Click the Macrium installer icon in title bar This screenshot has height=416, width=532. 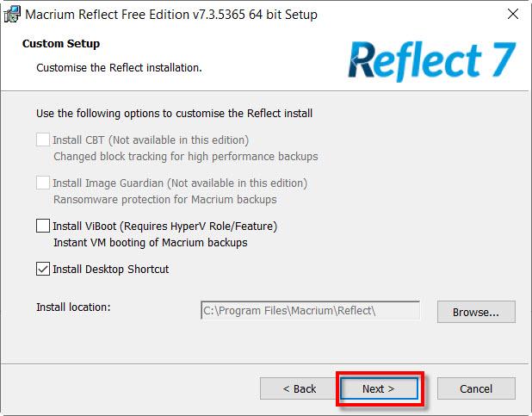tap(12, 15)
